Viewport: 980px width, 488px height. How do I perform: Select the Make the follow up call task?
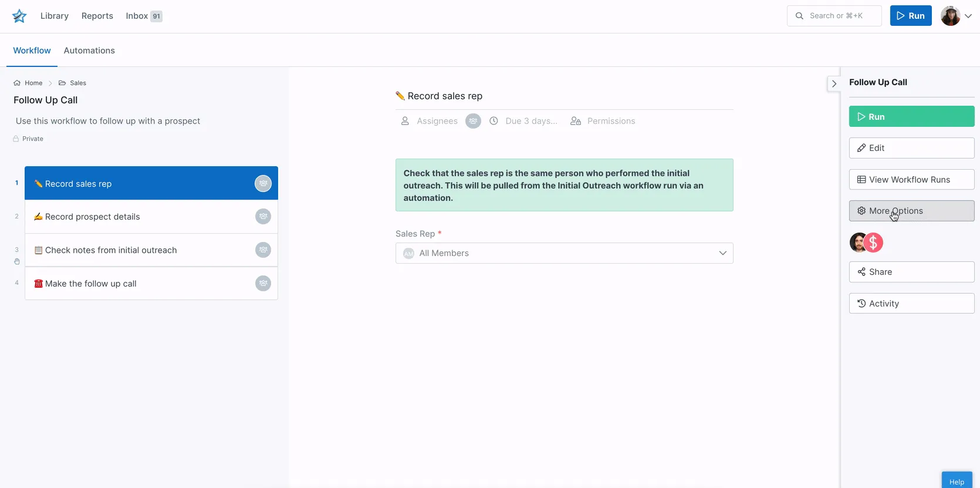click(x=151, y=284)
